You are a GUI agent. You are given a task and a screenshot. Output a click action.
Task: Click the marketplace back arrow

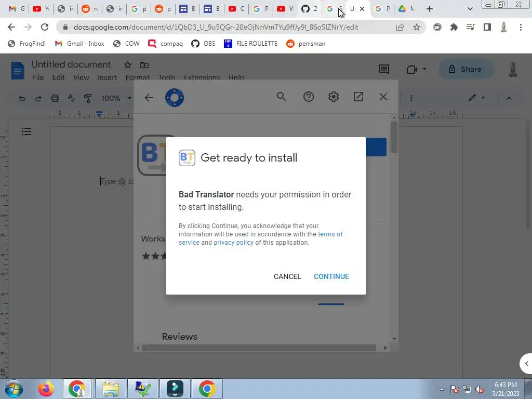[149, 98]
